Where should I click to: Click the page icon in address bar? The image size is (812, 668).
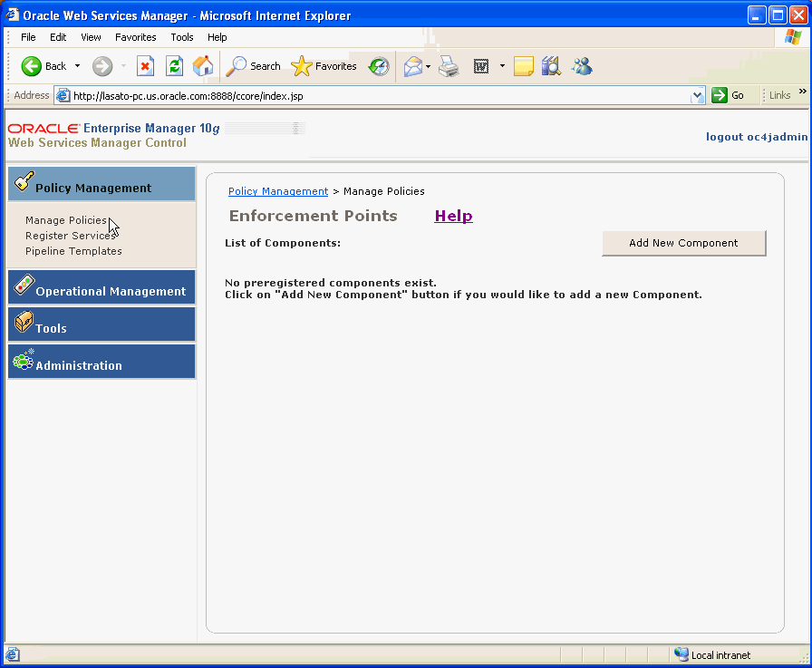[x=63, y=96]
